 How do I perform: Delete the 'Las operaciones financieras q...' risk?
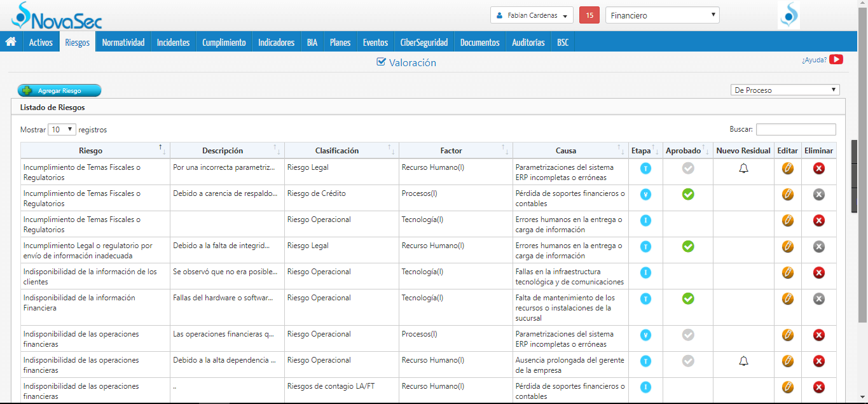pos(819,335)
